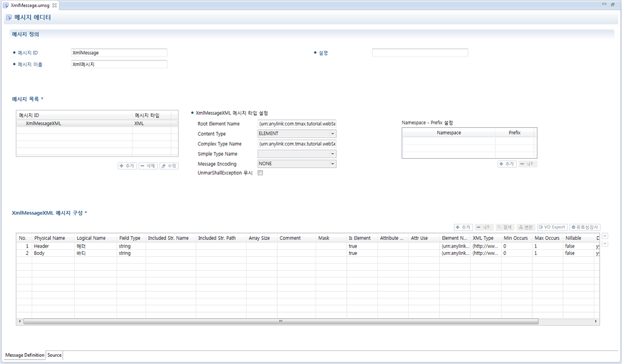Image resolution: width=622 pixels, height=364 pixels.
Task: Click 추가 under the Namespace-Prefix table
Action: click(x=507, y=164)
